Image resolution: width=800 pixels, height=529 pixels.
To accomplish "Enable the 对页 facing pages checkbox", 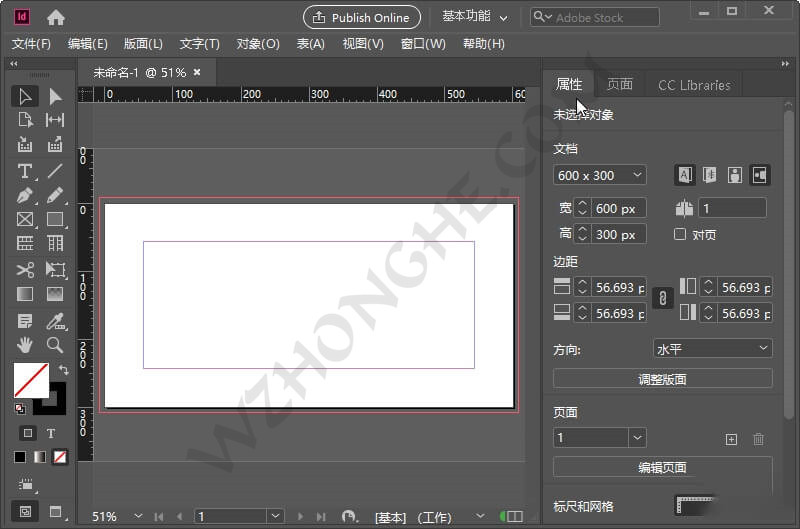I will tap(680, 234).
